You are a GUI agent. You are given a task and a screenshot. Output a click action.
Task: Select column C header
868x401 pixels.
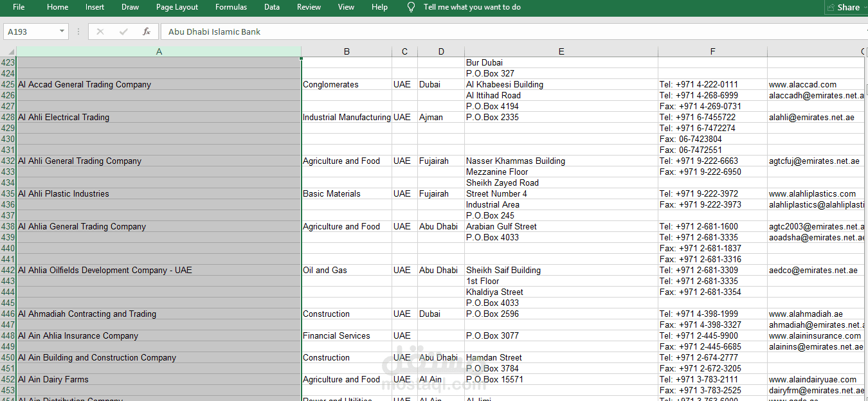tap(404, 51)
